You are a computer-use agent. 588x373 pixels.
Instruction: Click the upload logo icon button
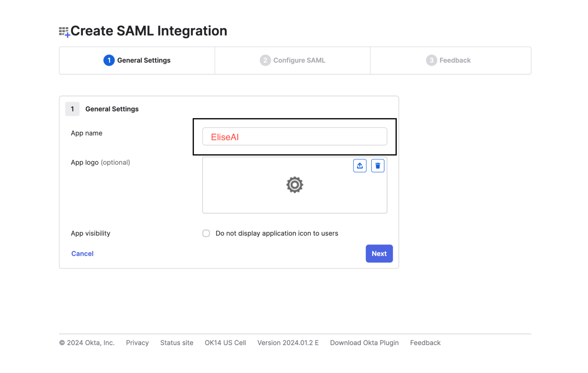[359, 166]
